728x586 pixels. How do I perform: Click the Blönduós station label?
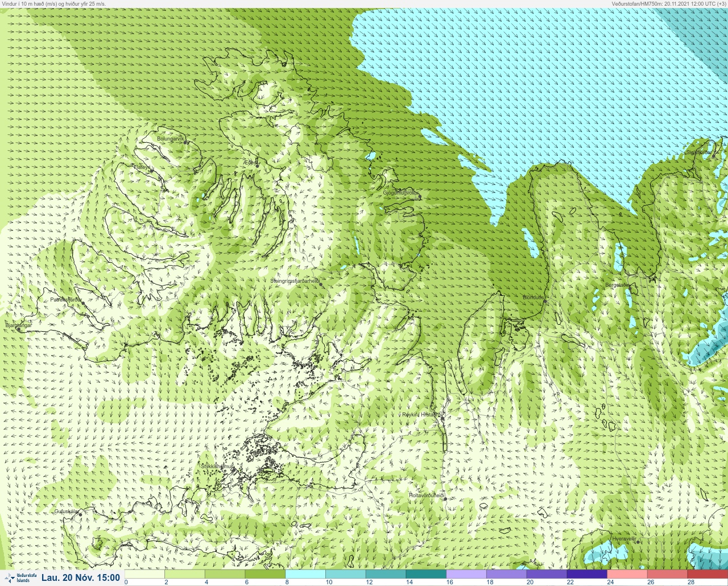pyautogui.click(x=533, y=298)
